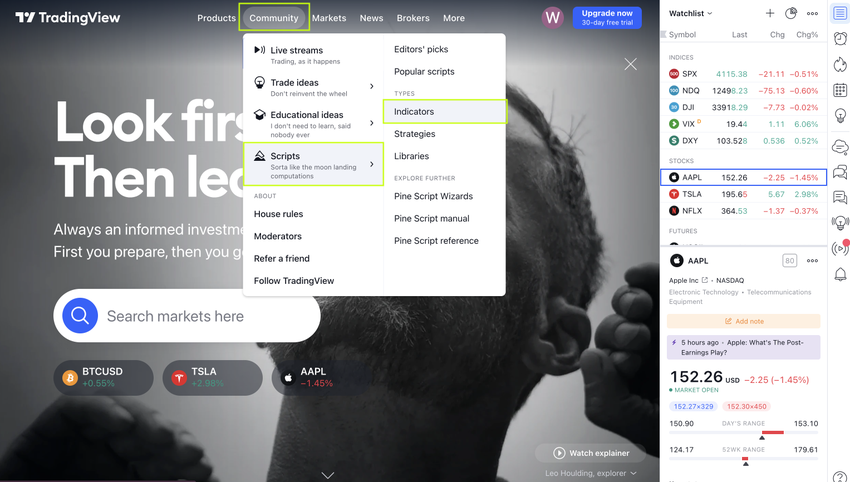This screenshot has height=482, width=850.
Task: Open the Calendar grid icon in sidebar
Action: click(x=840, y=90)
